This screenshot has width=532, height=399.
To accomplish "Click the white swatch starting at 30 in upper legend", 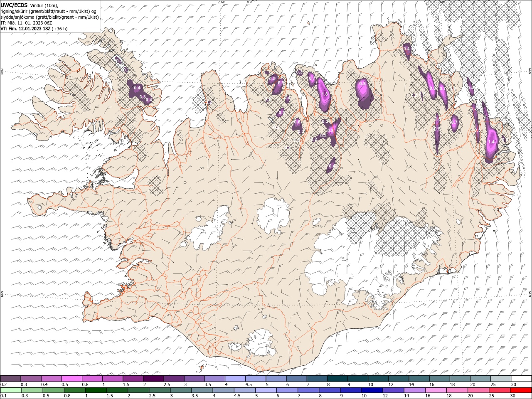I will coord(521,379).
